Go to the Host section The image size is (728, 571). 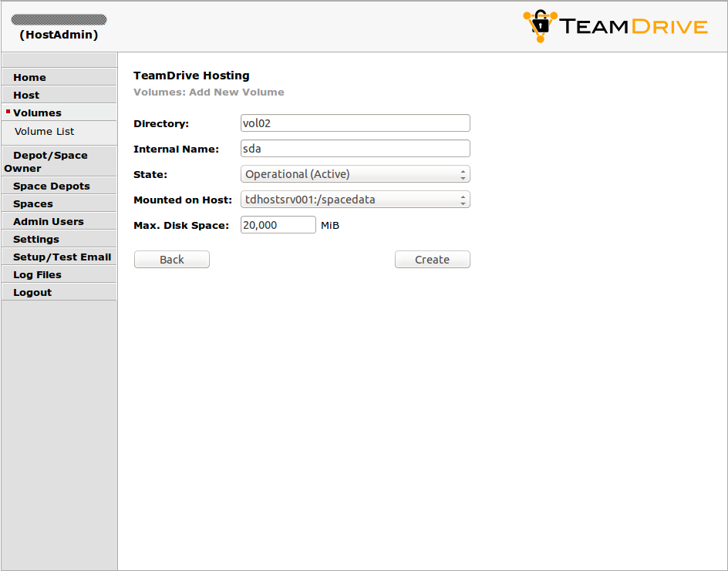26,95
